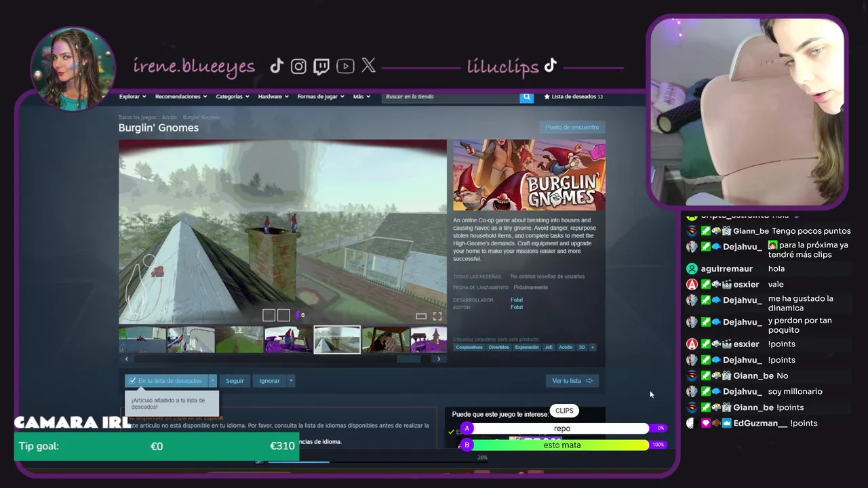This screenshot has height=488, width=868.
Task: Open the Acción breadcrumb link
Action: (x=170, y=117)
